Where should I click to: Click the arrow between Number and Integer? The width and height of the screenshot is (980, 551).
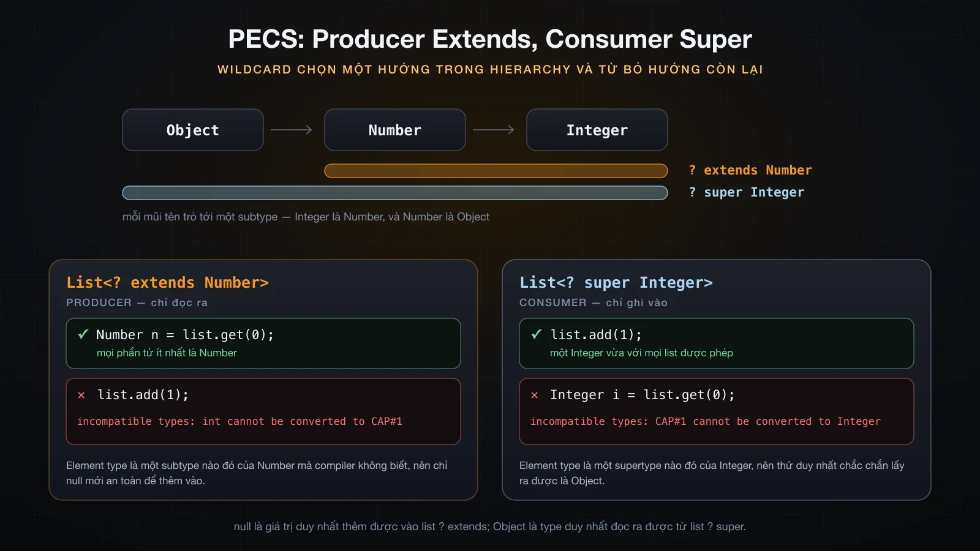click(x=494, y=130)
